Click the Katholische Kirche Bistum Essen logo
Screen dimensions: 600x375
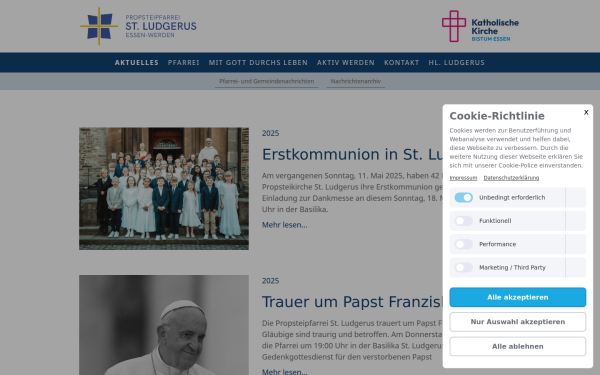[x=480, y=26]
